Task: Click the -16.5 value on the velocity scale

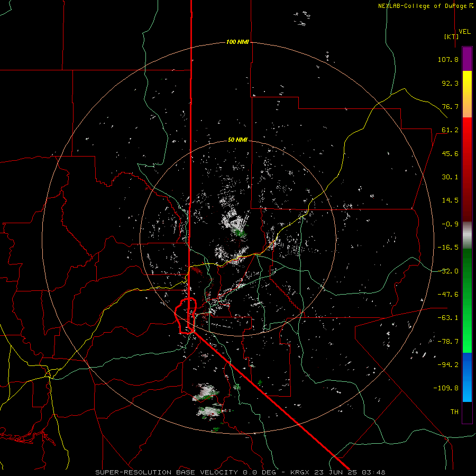Action: click(x=448, y=248)
